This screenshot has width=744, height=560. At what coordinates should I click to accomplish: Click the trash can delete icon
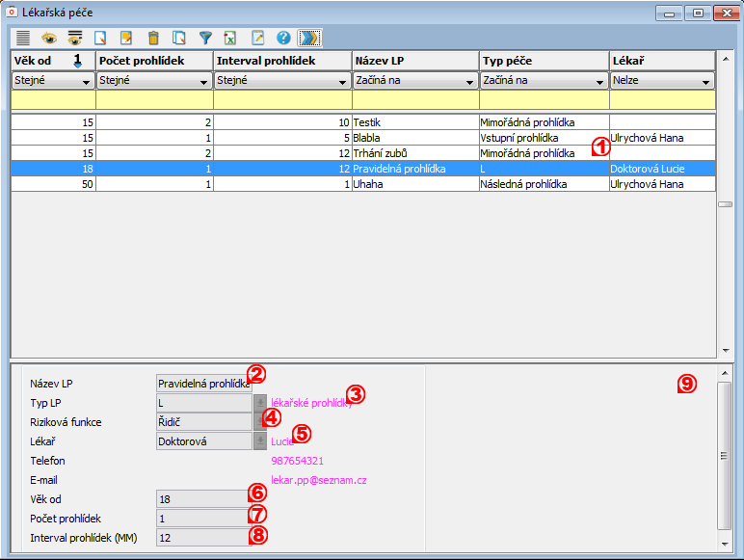(x=153, y=39)
